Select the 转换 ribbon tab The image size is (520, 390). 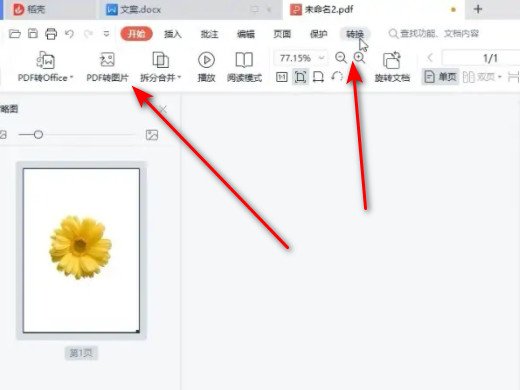click(355, 34)
